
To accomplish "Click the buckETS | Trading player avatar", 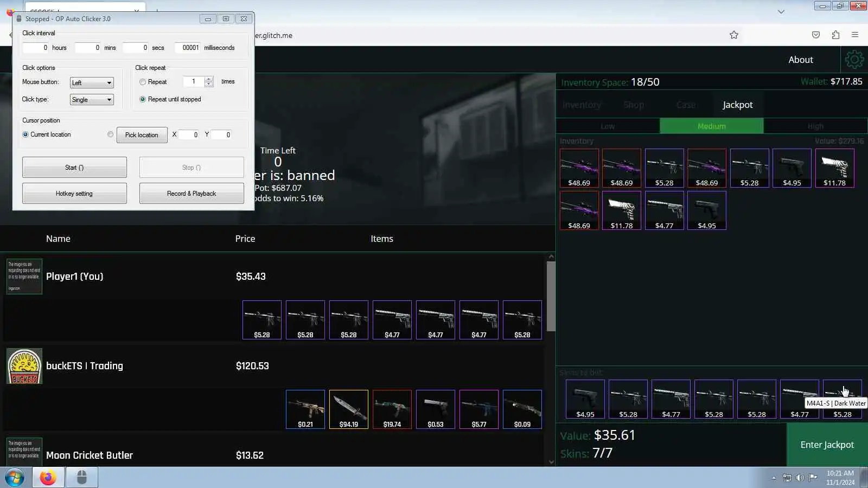I will click(x=24, y=366).
